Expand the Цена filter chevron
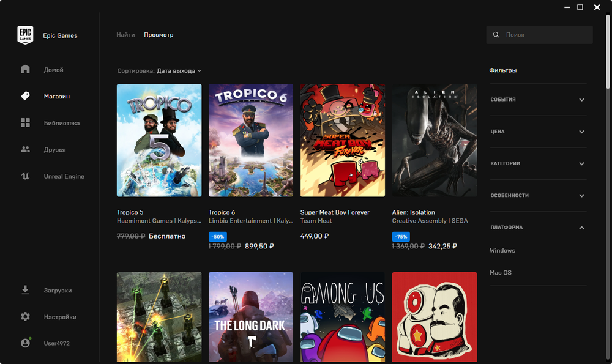This screenshot has height=364, width=612. tap(581, 132)
